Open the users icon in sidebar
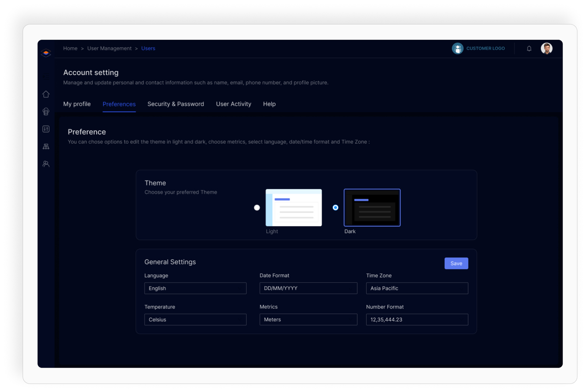Viewport: 587px width, 392px height. 46,164
